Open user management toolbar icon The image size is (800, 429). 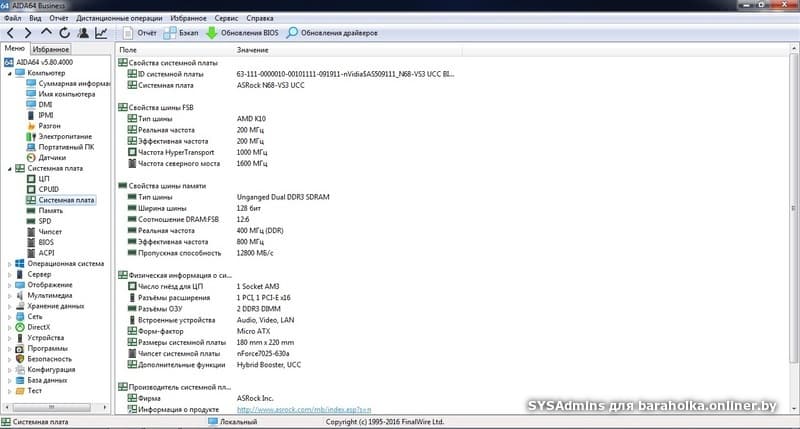point(83,33)
